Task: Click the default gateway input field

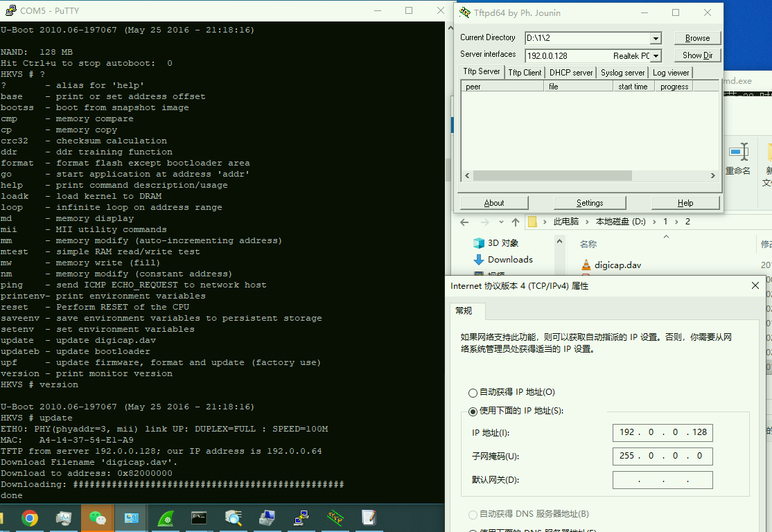Action: point(662,480)
